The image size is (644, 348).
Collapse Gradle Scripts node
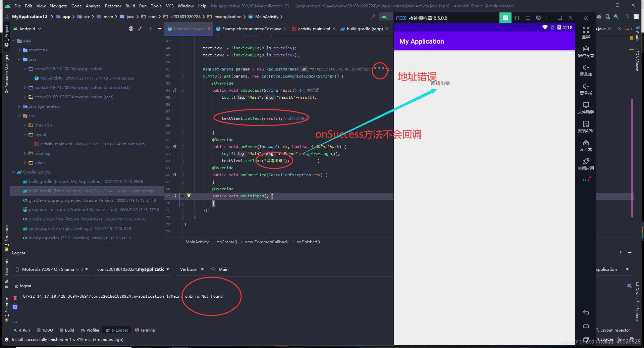click(x=14, y=172)
